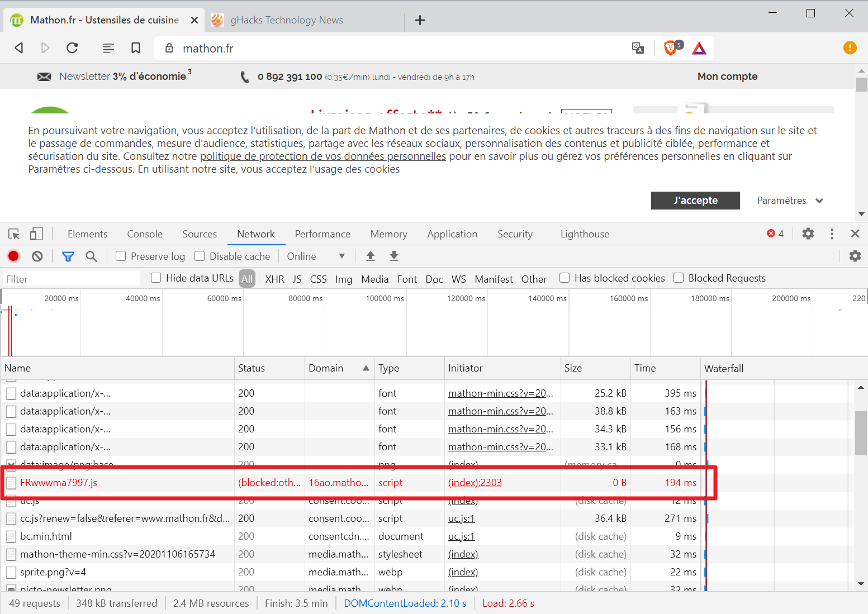Filter requests by CSS
868x614 pixels.
[318, 279]
